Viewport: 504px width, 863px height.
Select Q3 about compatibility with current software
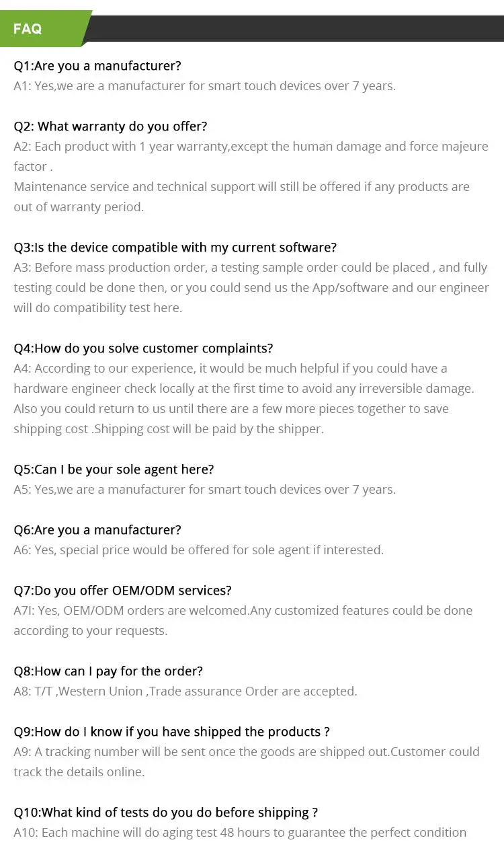tap(175, 248)
